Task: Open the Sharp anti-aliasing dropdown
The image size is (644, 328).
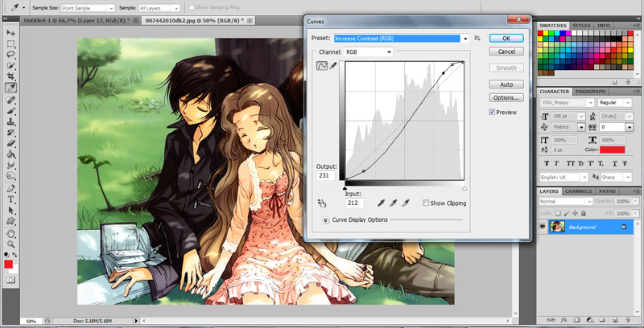Action: click(616, 177)
